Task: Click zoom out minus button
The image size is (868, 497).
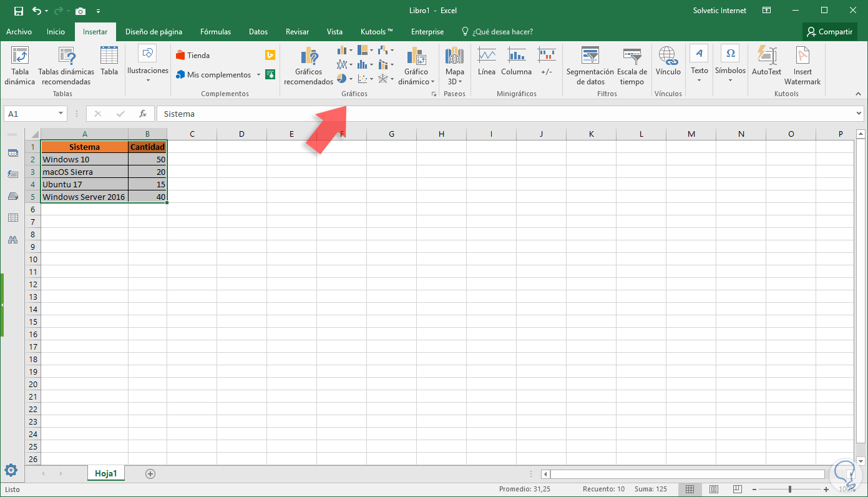Action: [x=754, y=489]
